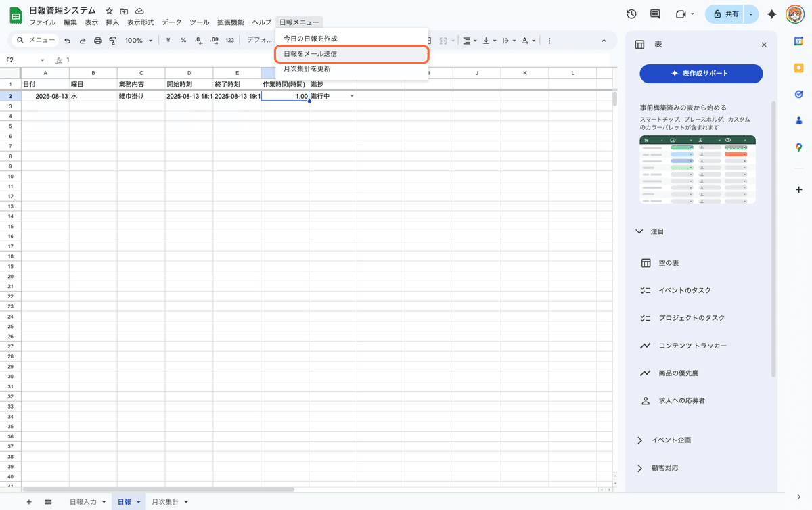
Task: Open version history clock icon
Action: pos(631,14)
